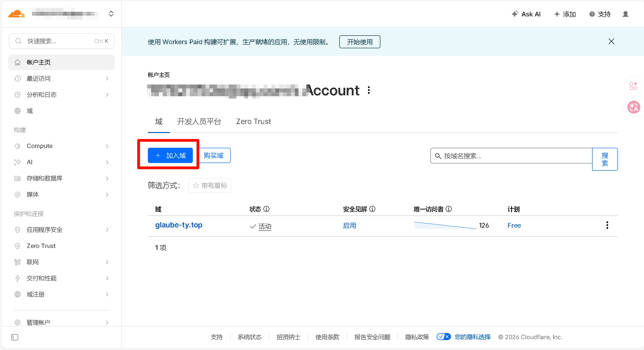The image size is (644, 350).
Task: Collapse the sidebar panel toggle
Action: 15,337
